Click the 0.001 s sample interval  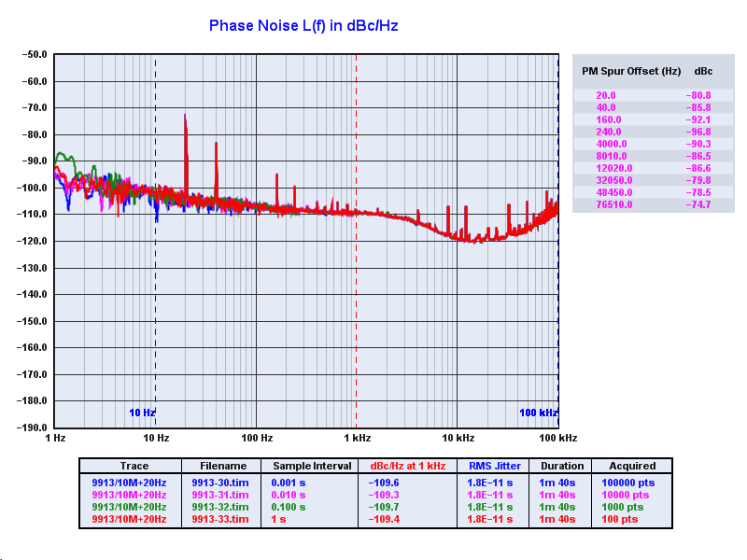coord(289,483)
